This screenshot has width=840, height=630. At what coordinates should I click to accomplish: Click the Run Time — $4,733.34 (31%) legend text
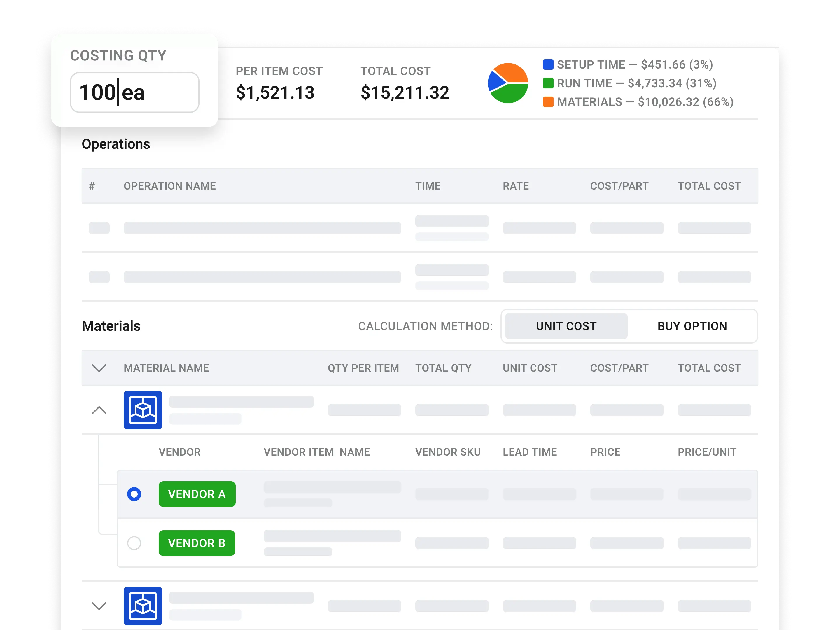[x=637, y=83]
